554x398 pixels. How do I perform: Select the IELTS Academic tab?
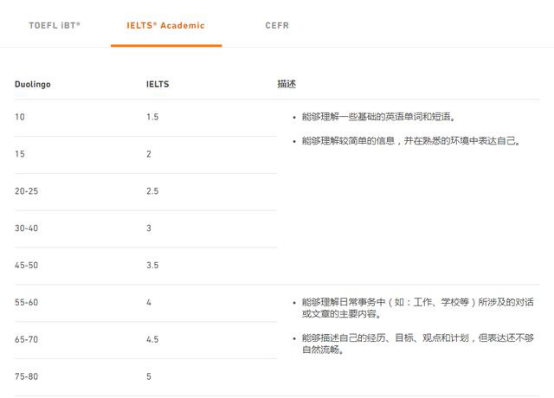click(x=166, y=25)
